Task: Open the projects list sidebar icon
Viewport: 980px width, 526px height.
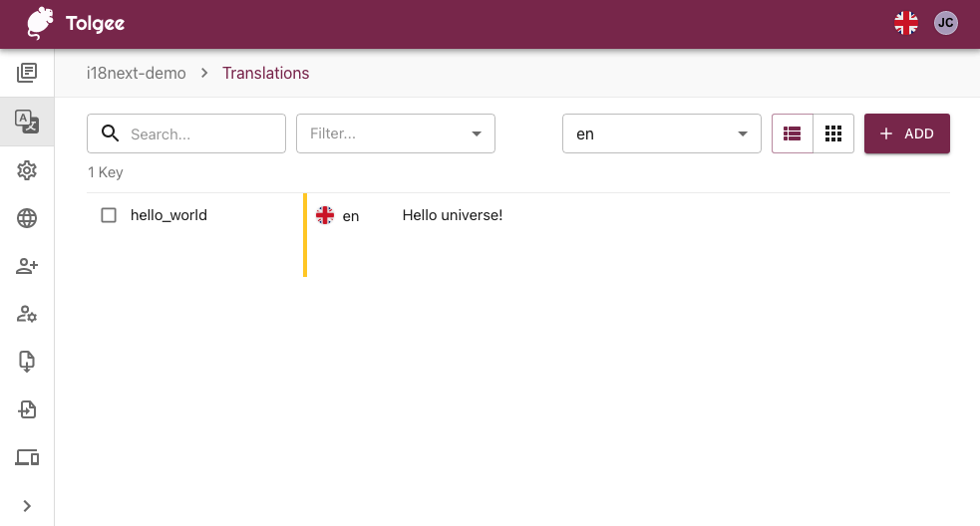Action: 27,73
